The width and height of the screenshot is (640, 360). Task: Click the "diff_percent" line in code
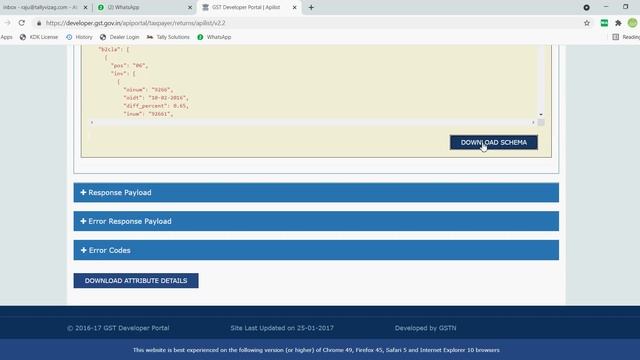point(156,106)
